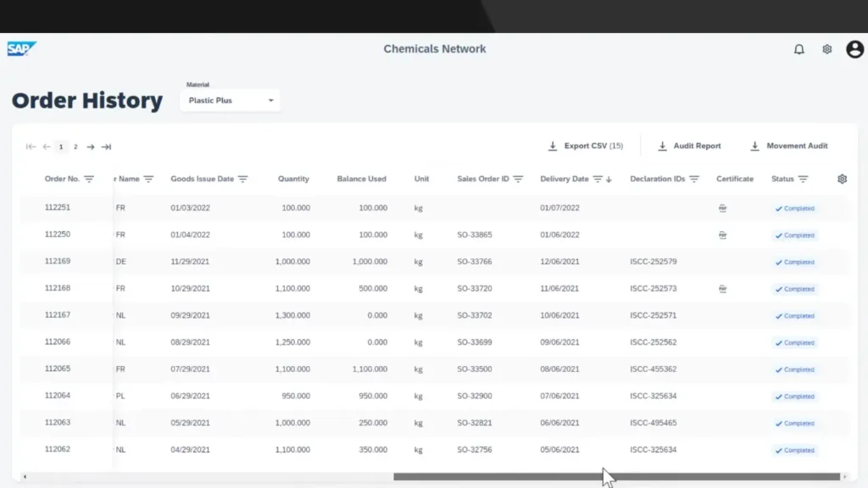Click order number 112065
This screenshot has width=868, height=488.
58,369
